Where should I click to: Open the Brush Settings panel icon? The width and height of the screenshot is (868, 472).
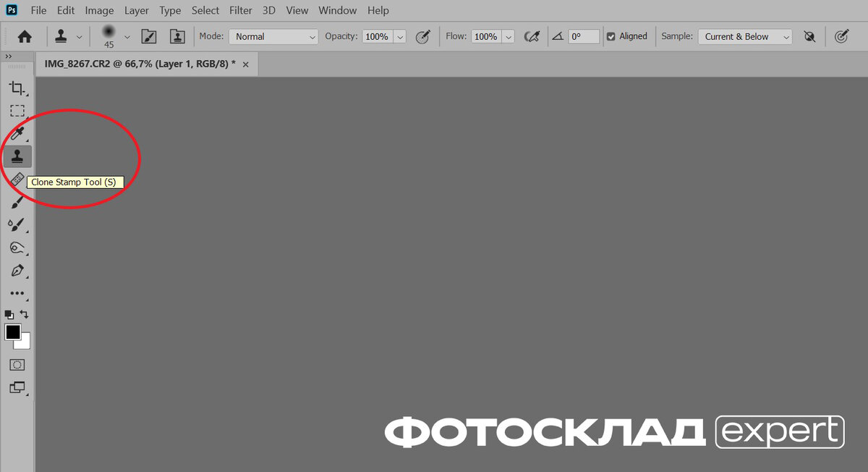148,36
